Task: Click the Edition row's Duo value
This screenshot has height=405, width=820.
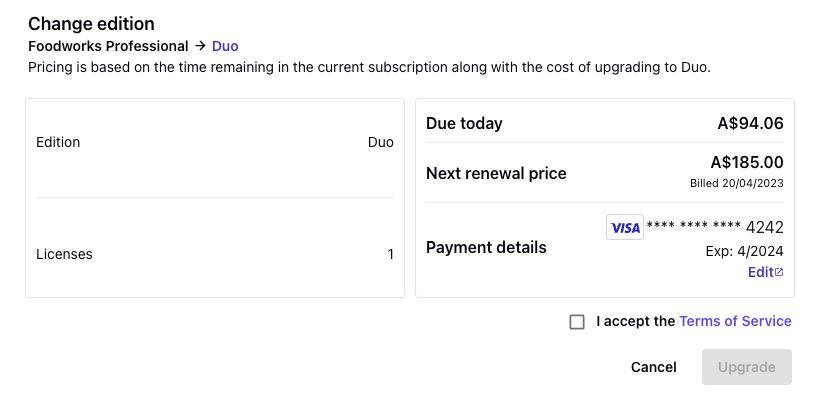Action: pos(381,142)
